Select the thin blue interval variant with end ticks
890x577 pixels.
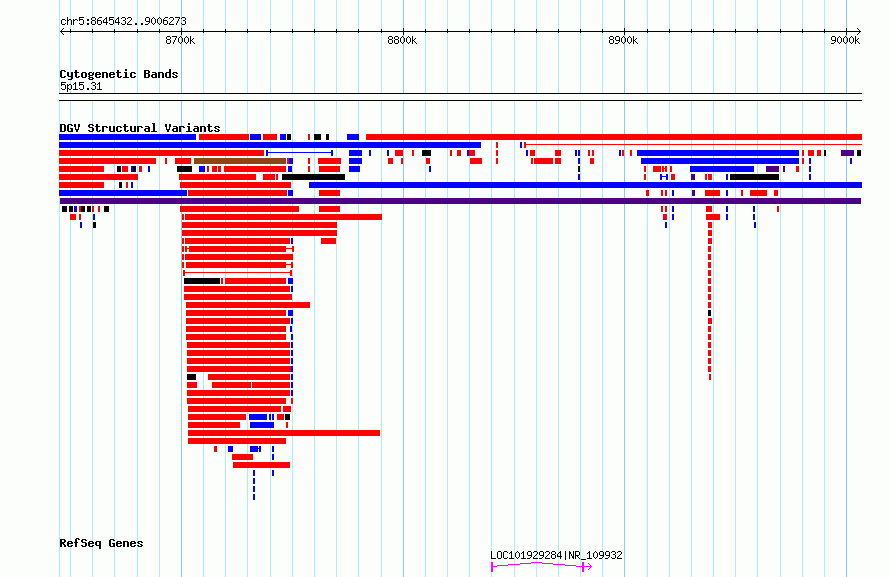[300, 153]
